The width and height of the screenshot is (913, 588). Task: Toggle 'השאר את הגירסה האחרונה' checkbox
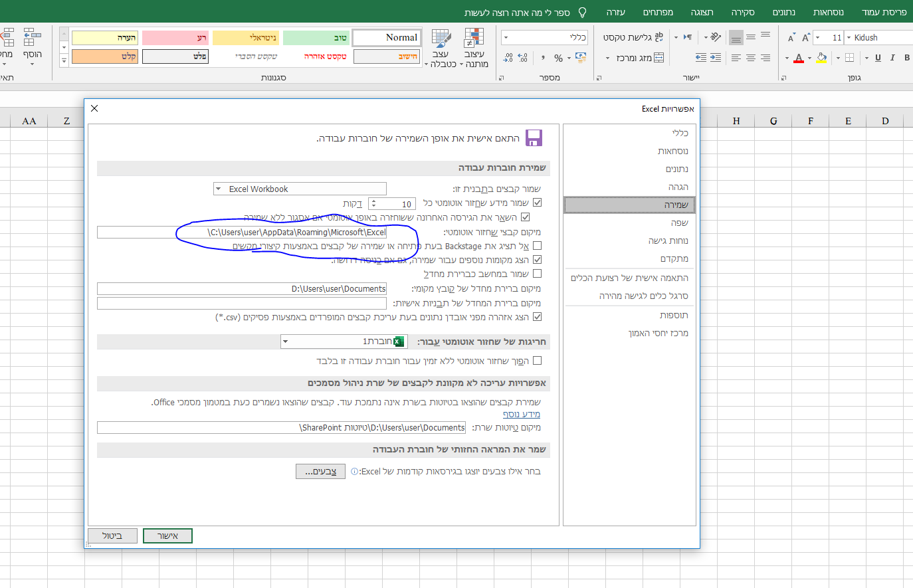526,217
